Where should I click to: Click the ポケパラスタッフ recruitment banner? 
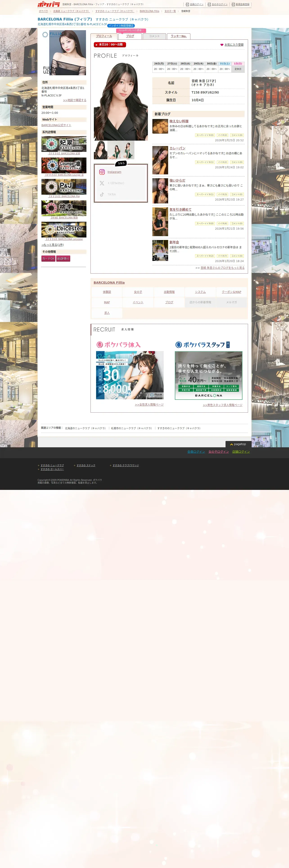pyautogui.click(x=209, y=375)
